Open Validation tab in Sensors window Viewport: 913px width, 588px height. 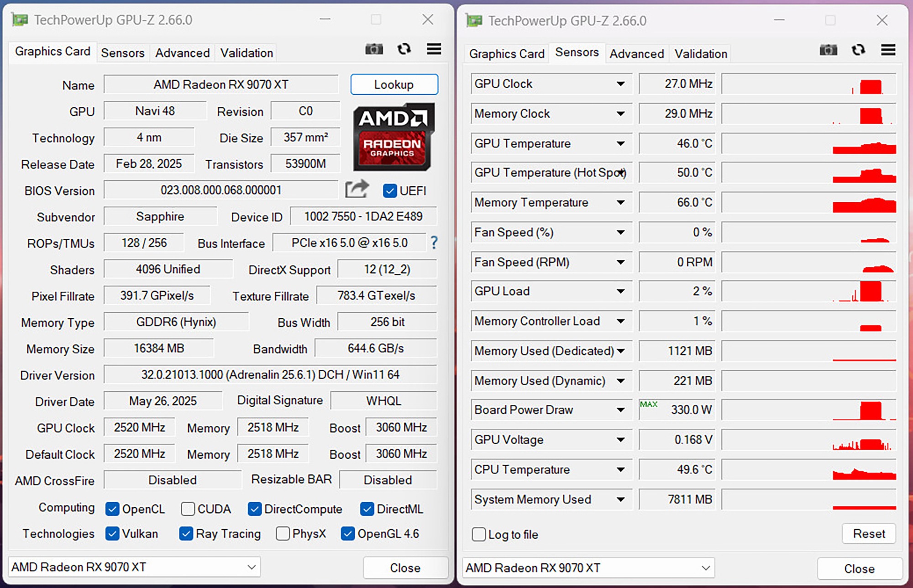(x=700, y=54)
